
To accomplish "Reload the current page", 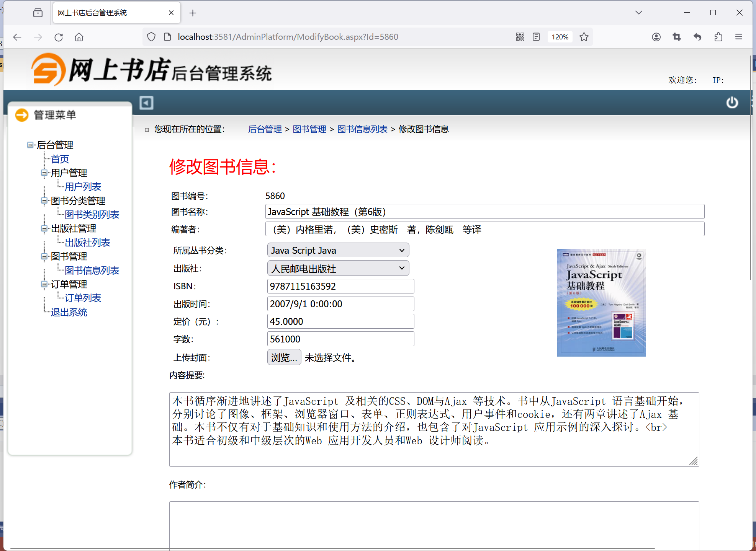I will point(59,37).
